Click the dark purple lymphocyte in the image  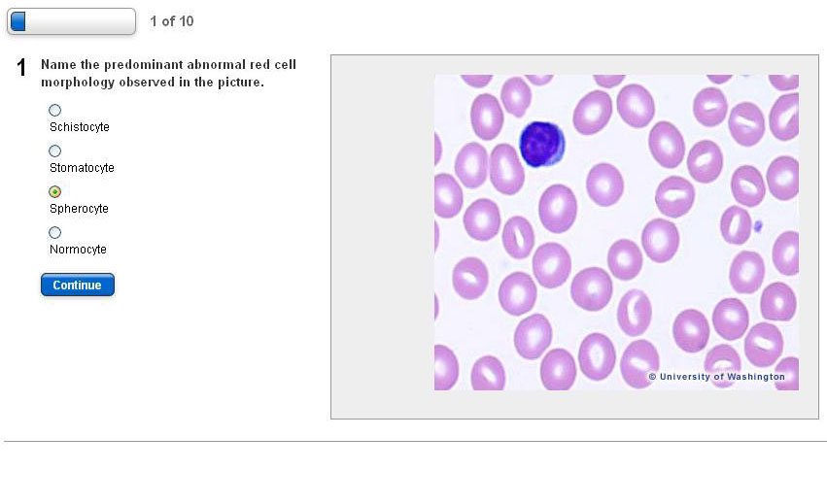541,144
